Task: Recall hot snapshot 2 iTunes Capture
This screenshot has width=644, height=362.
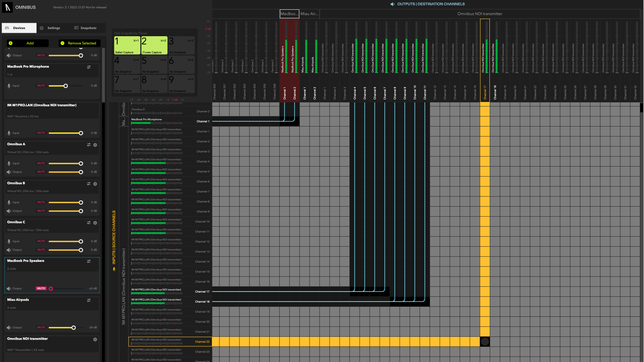Action: [154, 45]
